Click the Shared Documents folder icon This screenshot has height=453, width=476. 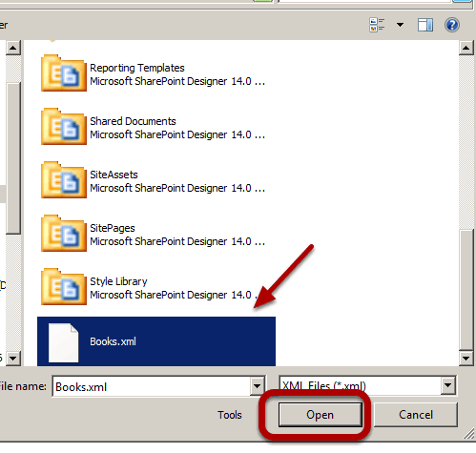64,127
